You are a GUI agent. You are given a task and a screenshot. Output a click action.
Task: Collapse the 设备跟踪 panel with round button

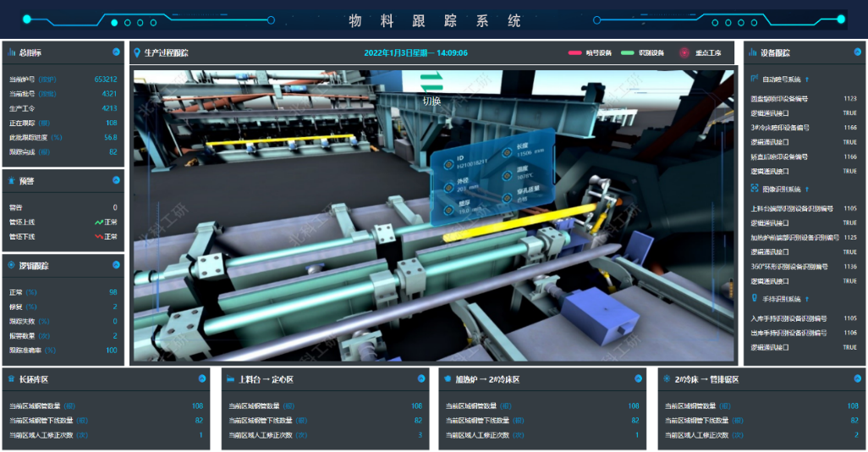856,52
